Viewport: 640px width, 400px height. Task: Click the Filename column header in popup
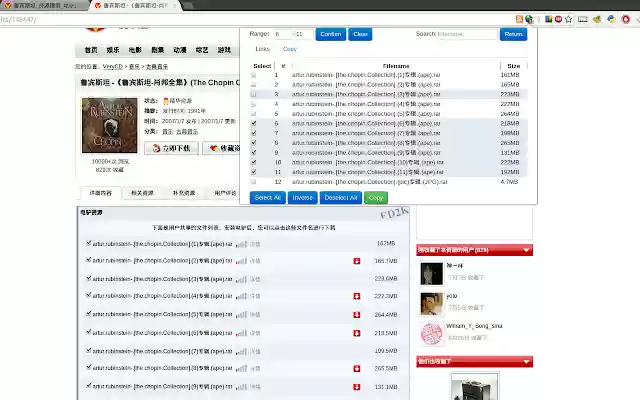coord(396,66)
